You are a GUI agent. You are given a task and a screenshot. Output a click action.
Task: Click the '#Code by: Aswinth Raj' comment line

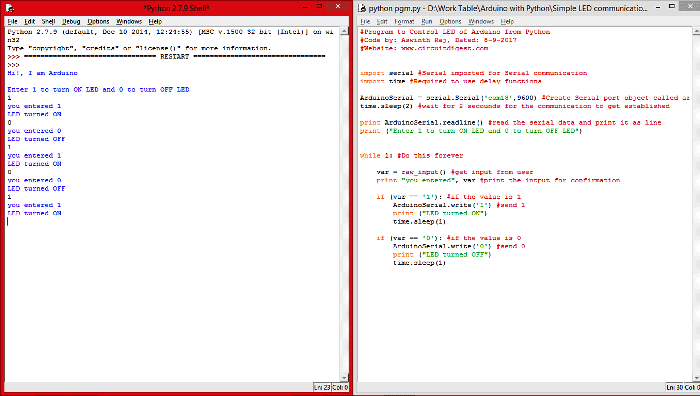pos(438,40)
